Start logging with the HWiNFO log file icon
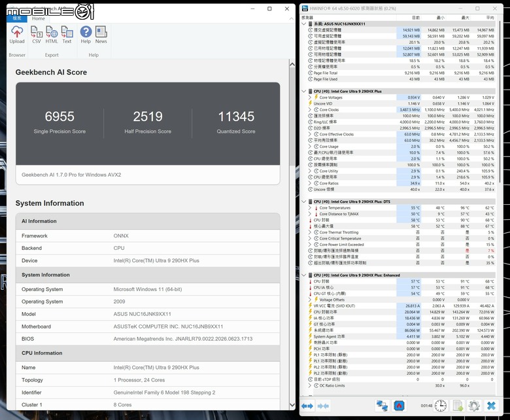The height and width of the screenshot is (420, 510). click(x=458, y=406)
